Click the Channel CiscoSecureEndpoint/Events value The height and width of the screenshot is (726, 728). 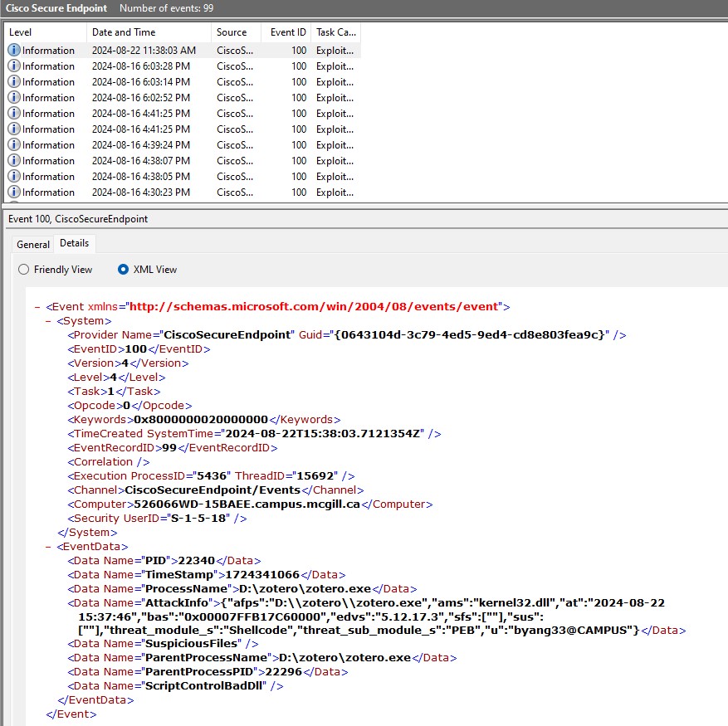tap(213, 490)
